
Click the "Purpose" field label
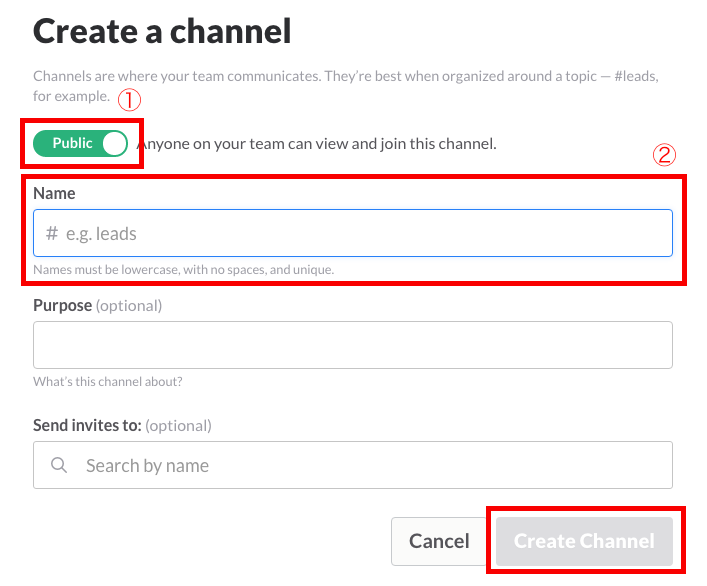62,304
